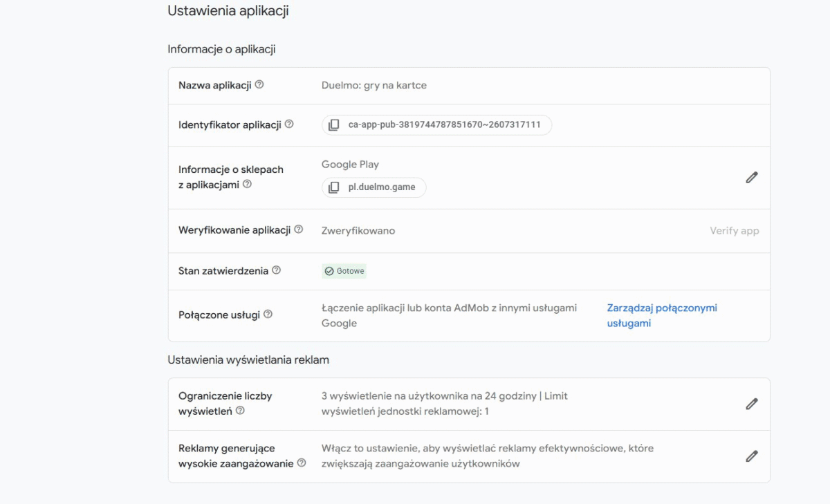
Task: Click the Zweryfikowano verification status text
Action: tap(358, 231)
